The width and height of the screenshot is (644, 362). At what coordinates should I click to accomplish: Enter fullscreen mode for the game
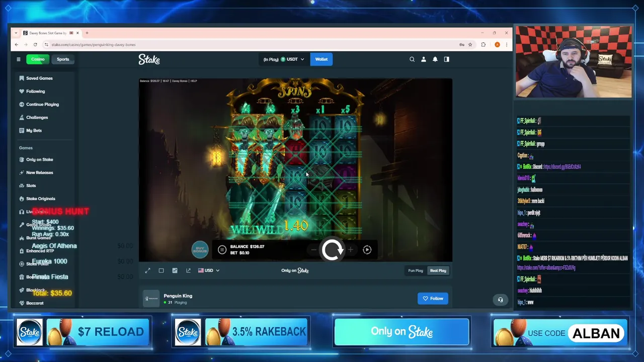coord(147,270)
